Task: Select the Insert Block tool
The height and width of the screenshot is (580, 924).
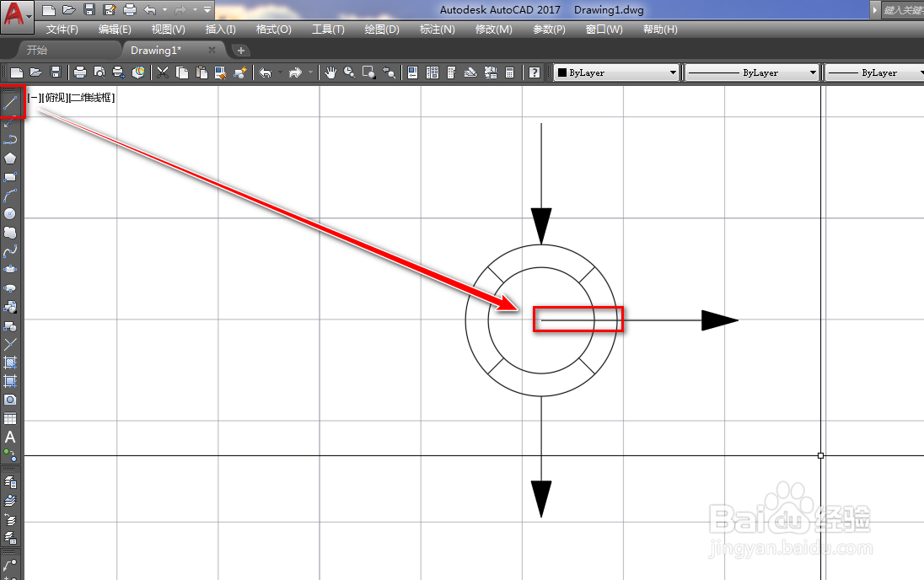Action: click(x=10, y=307)
